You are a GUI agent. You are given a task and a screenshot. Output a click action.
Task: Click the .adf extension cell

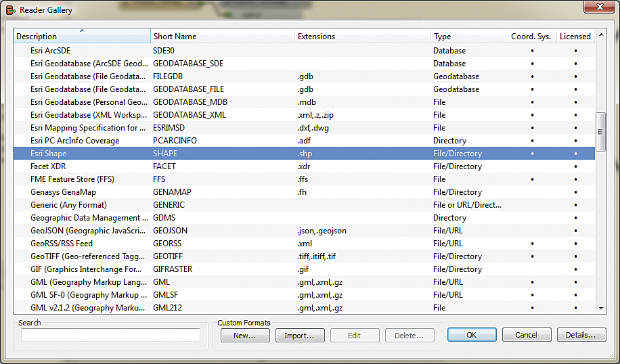(x=303, y=141)
